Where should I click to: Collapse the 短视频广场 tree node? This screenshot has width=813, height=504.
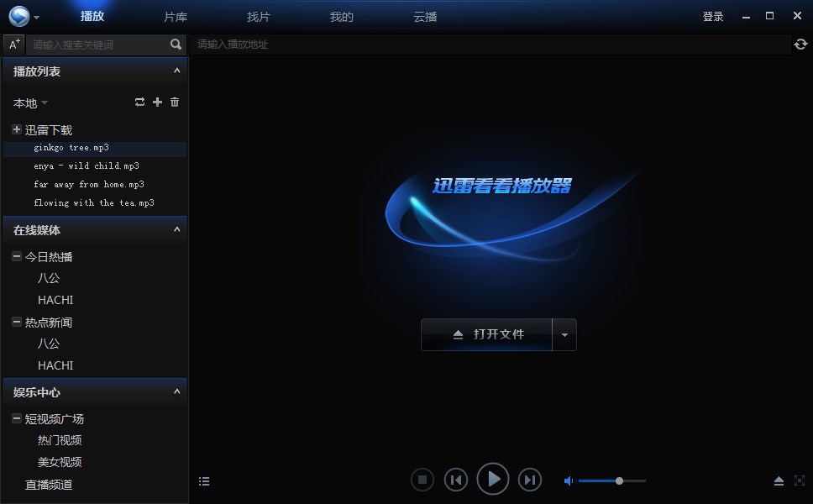(x=17, y=418)
